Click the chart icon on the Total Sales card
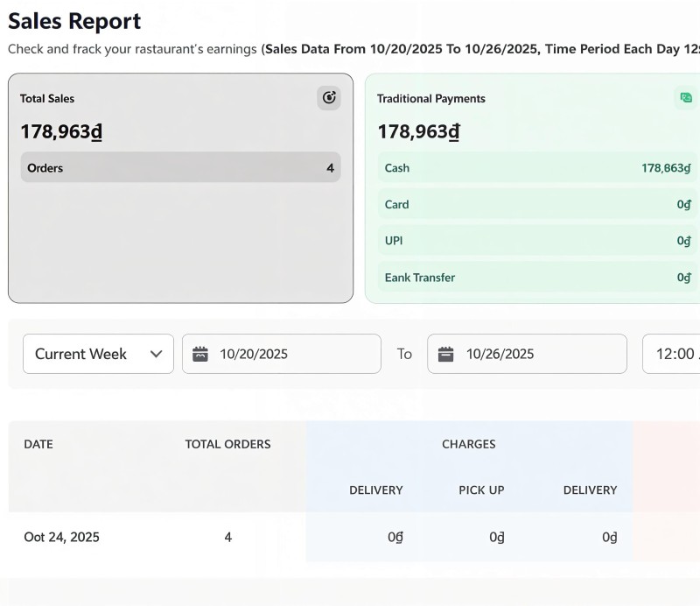This screenshot has height=606, width=700. [x=329, y=98]
